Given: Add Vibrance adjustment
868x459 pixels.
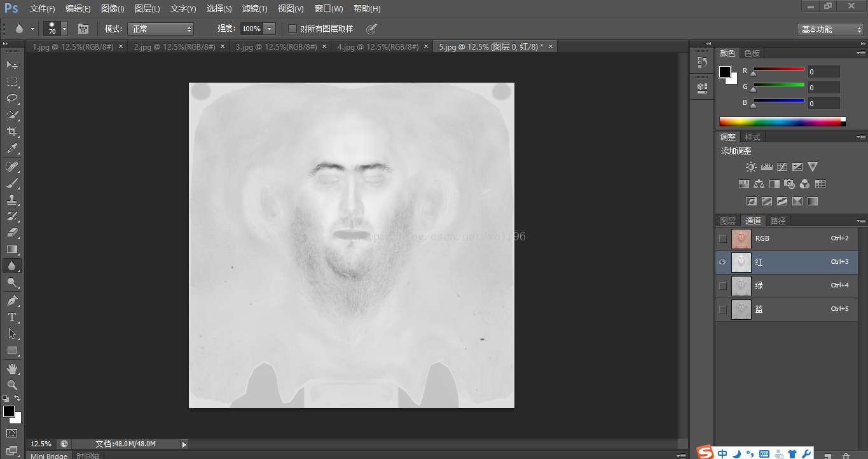Looking at the screenshot, I should (813, 167).
